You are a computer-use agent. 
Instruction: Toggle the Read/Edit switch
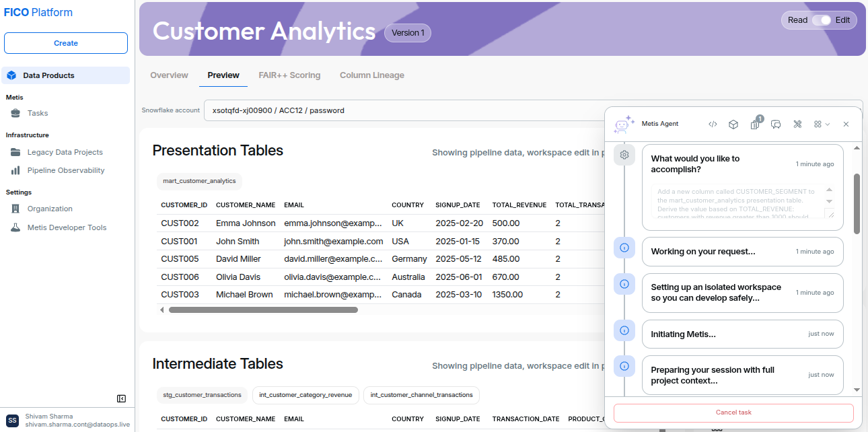pyautogui.click(x=822, y=20)
